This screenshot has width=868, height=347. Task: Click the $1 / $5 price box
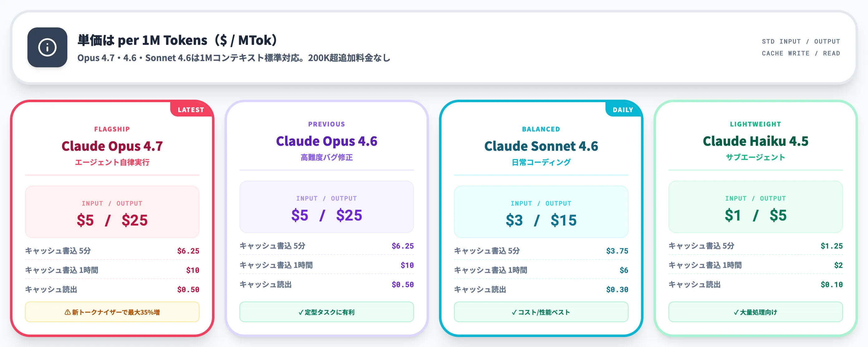pyautogui.click(x=755, y=207)
